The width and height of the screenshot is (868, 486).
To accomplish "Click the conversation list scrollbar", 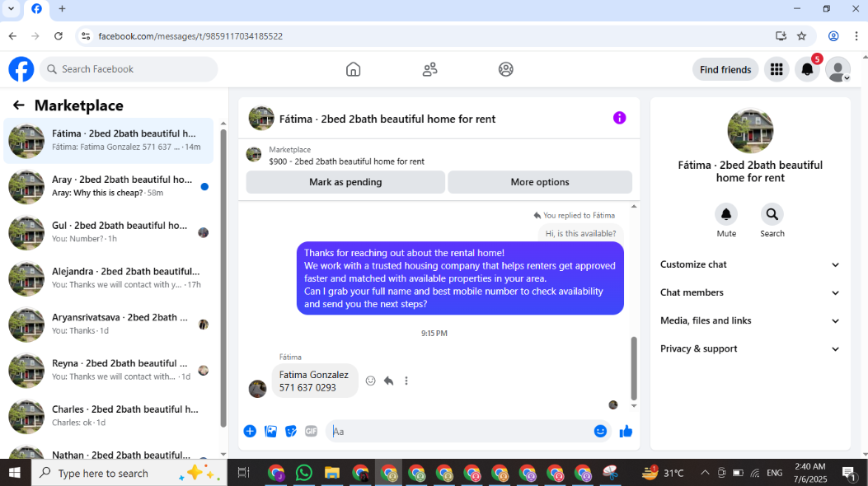I will pos(223,278).
